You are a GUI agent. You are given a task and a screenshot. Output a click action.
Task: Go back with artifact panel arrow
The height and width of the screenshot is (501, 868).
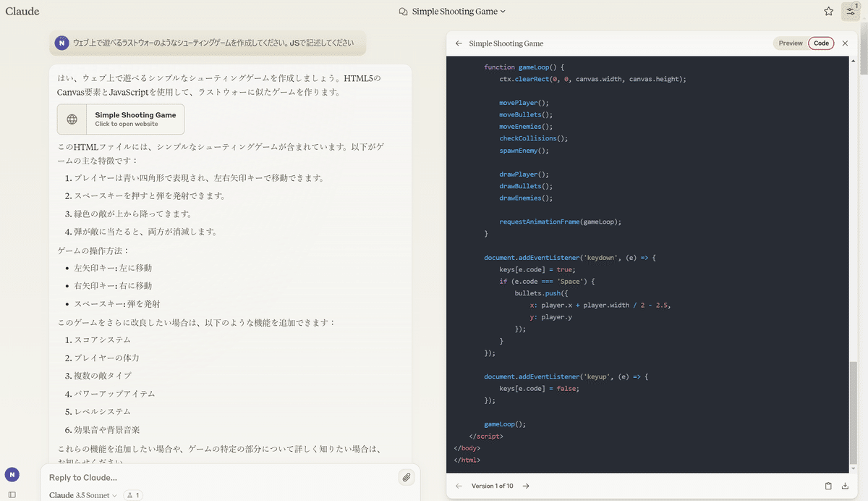(x=459, y=43)
